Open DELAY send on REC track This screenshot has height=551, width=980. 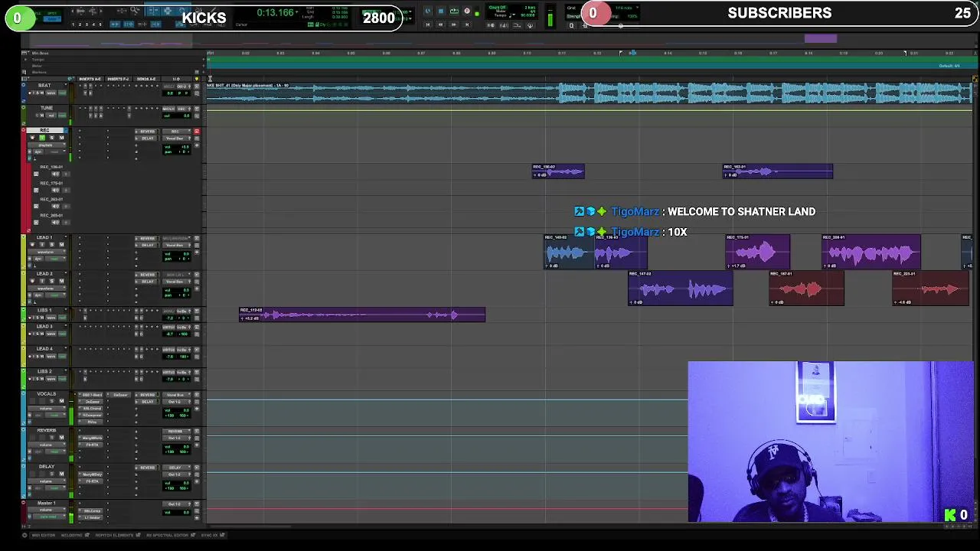point(147,139)
